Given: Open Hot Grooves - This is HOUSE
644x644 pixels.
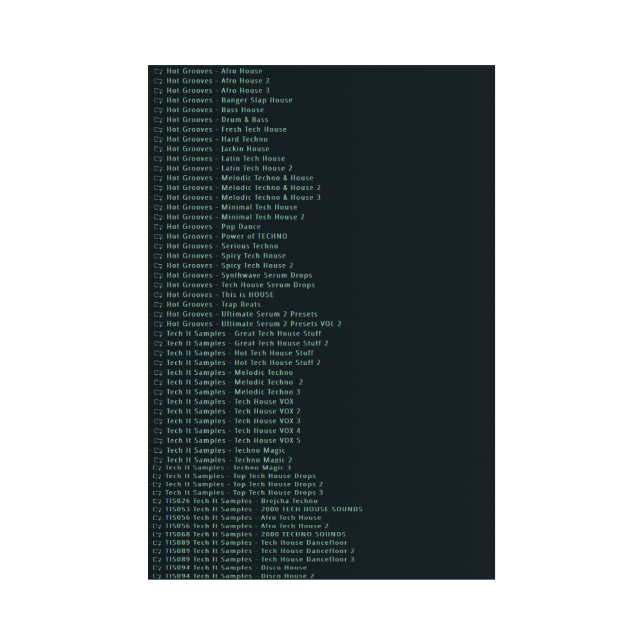Looking at the screenshot, I should click(x=220, y=295).
